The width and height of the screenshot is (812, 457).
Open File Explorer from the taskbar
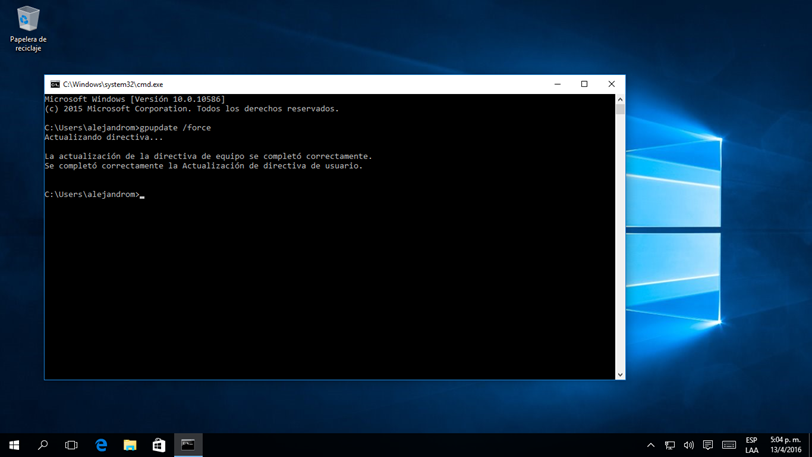click(130, 445)
